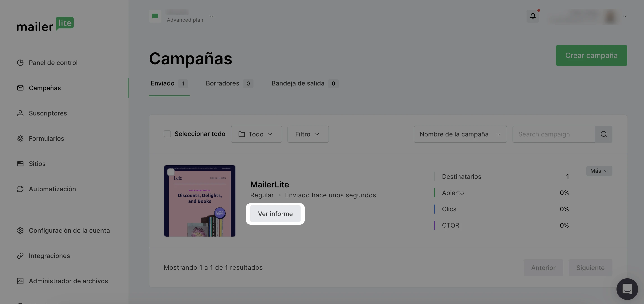Click the Advanced plan label
Image resolution: width=644 pixels, height=304 pixels.
click(185, 20)
